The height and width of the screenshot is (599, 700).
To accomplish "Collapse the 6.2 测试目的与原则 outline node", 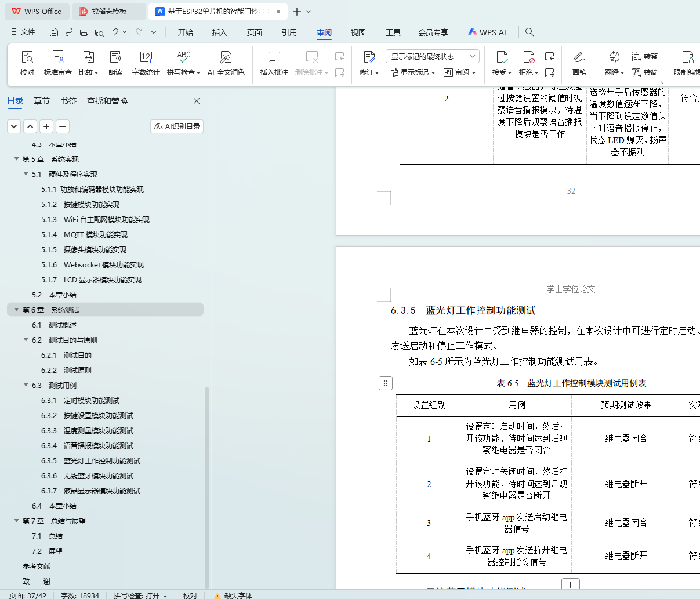I will [x=26, y=339].
